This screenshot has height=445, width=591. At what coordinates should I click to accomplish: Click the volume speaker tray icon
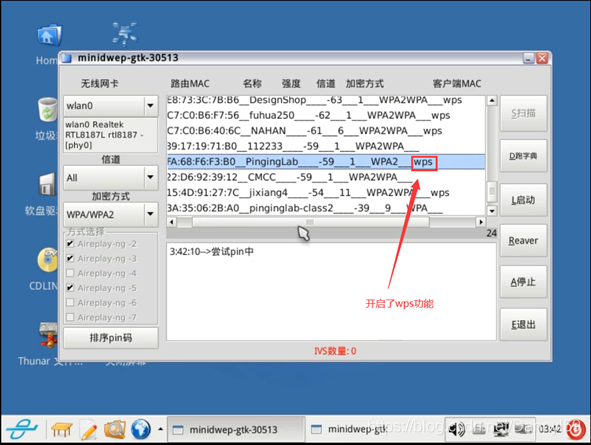(457, 429)
